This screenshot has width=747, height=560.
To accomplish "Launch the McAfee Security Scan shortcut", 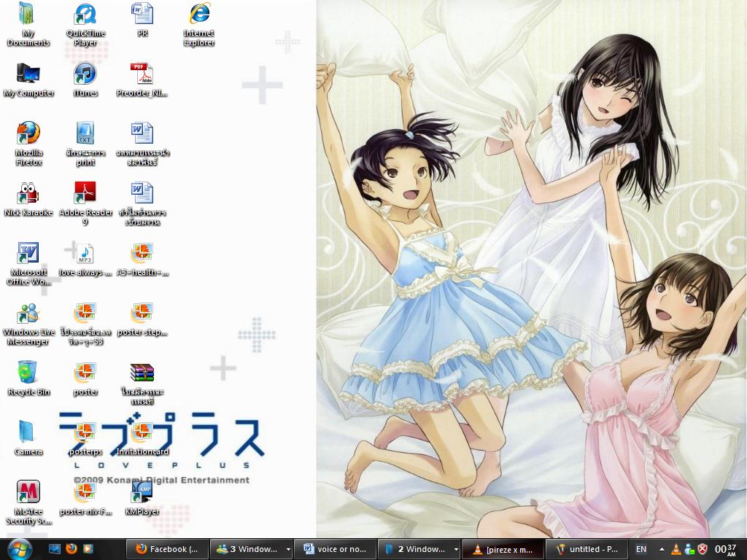I will click(x=28, y=502).
